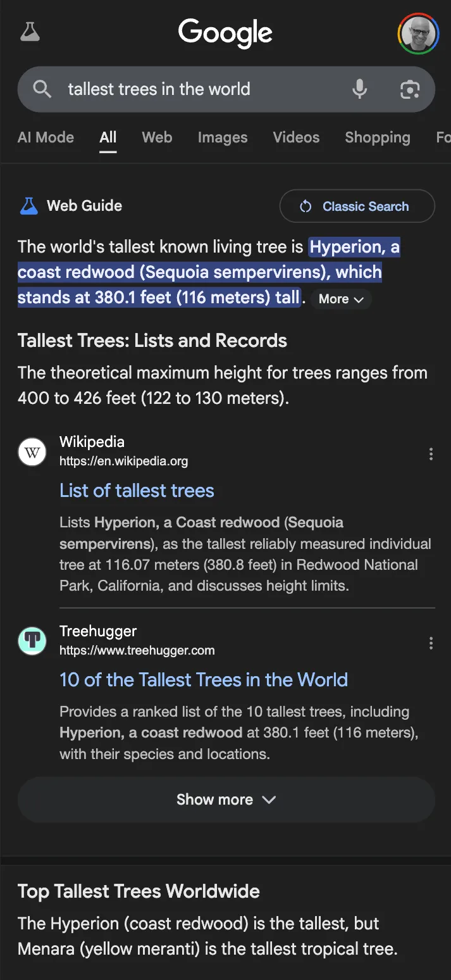The image size is (451, 980).
Task: Go to the Shopping tab
Action: coord(377,137)
